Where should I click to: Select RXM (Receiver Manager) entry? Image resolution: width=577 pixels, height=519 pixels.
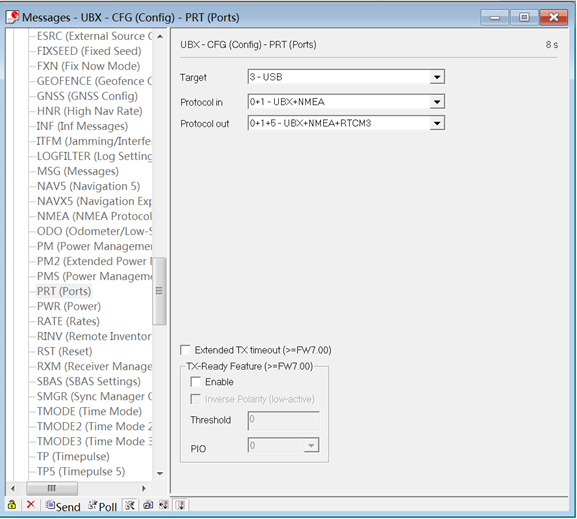94,366
